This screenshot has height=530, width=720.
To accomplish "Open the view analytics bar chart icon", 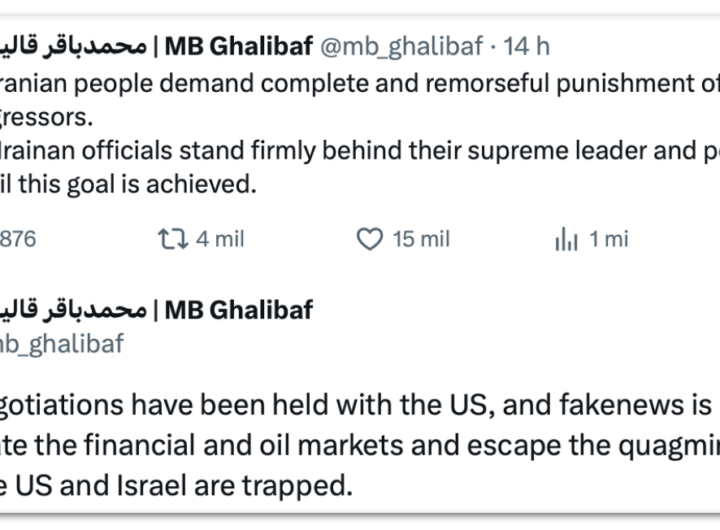I will 566,239.
